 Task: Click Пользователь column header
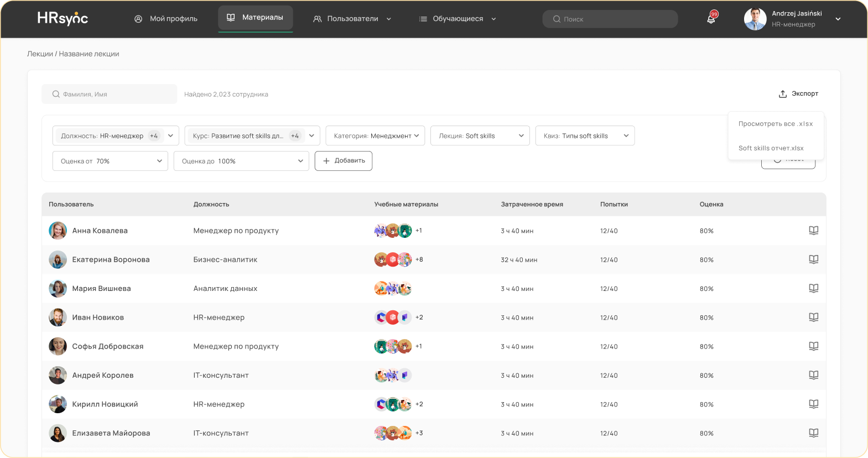point(71,204)
